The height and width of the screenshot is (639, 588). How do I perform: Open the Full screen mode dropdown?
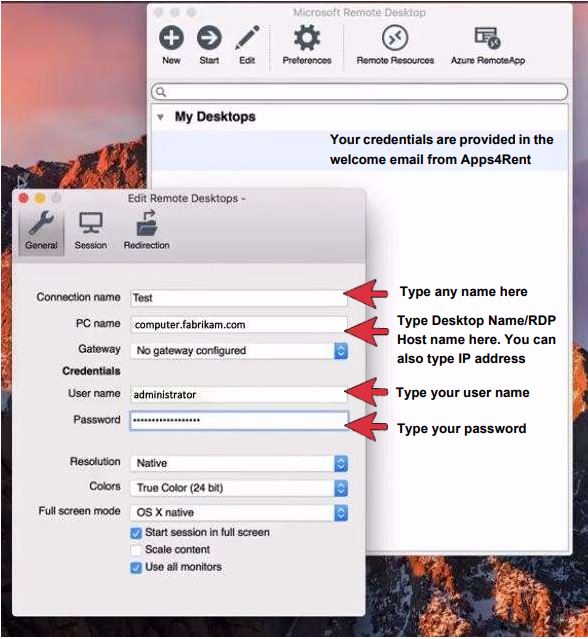pos(239,513)
